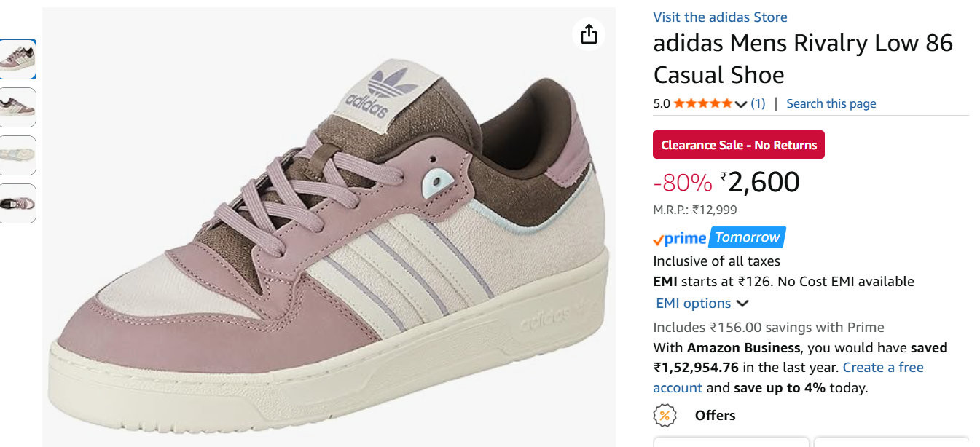Screen dimensions: 980x447
Task: Open the EMI options link
Action: click(x=693, y=304)
